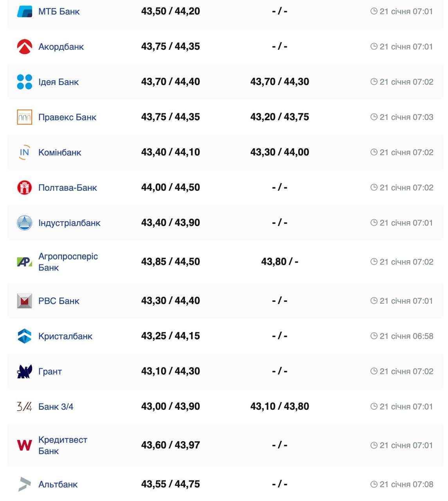Open the Банк 3/4 link
Viewport: 448px width, 501px height.
(x=56, y=407)
